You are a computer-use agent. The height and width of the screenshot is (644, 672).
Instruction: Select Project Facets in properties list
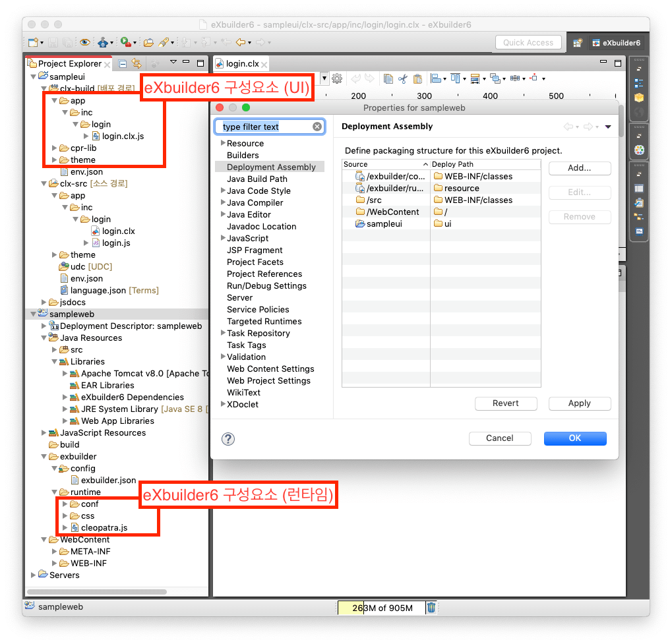coord(255,262)
